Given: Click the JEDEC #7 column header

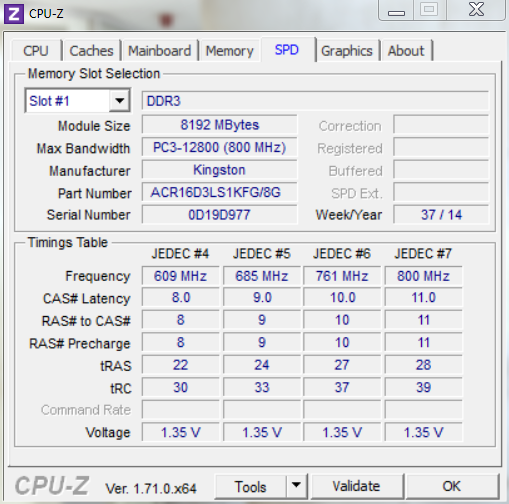Looking at the screenshot, I should pos(423,254).
